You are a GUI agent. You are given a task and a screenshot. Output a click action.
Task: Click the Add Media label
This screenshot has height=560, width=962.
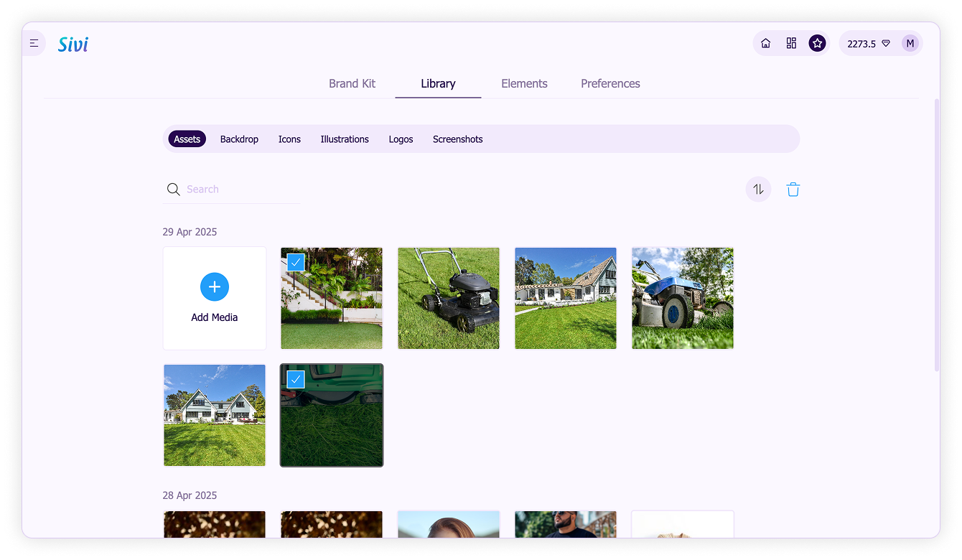click(215, 317)
